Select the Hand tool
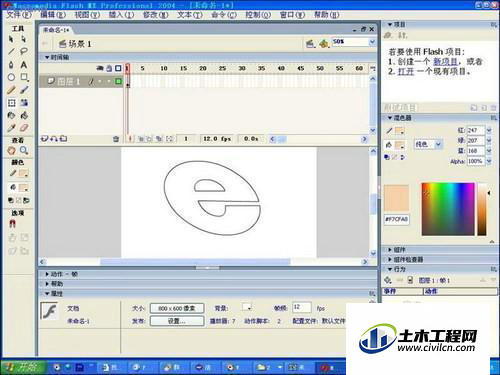This screenshot has height=375, width=500. pos(11,150)
